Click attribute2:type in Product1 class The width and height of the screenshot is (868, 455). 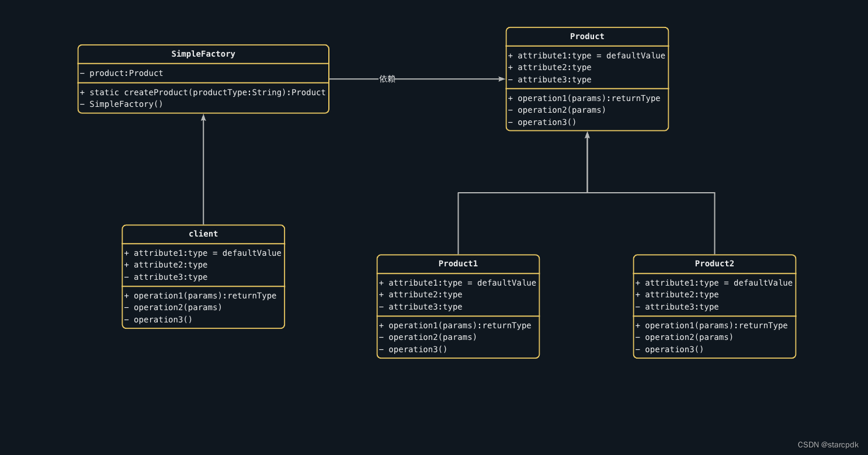(421, 294)
